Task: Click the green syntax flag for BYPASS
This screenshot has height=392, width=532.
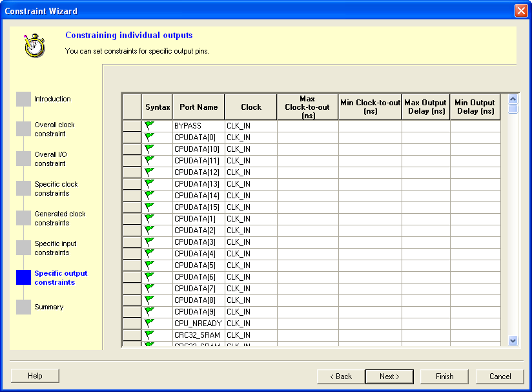Action: tap(149, 125)
